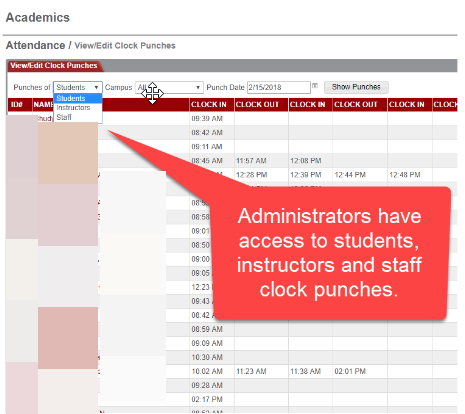Click the 02:17 PM clock in entry
The image size is (465, 414).
pos(207,399)
